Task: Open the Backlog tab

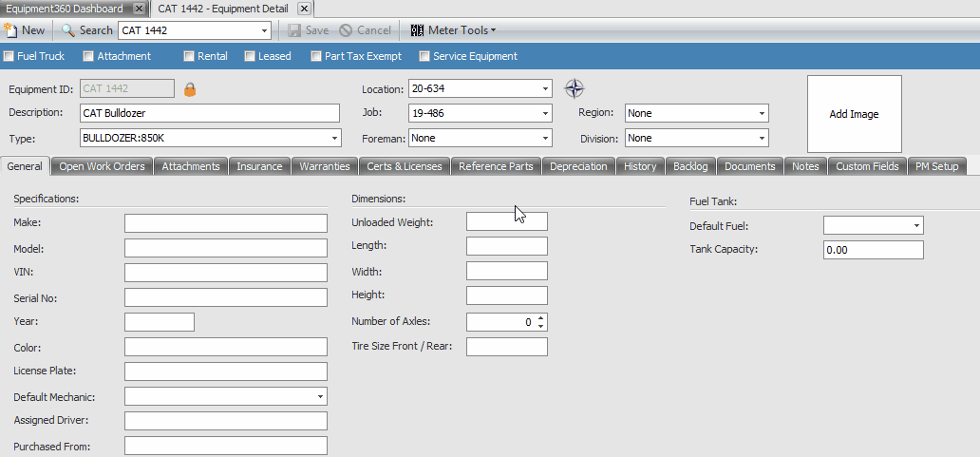Action: (x=690, y=166)
